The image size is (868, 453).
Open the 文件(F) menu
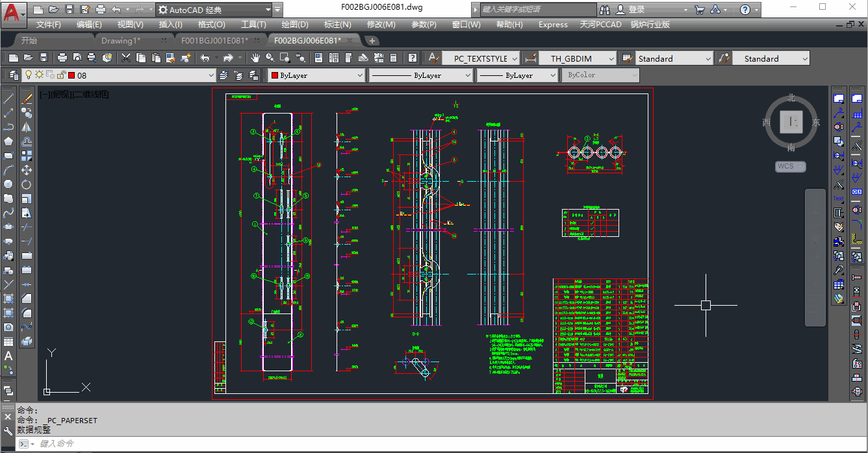tap(49, 25)
